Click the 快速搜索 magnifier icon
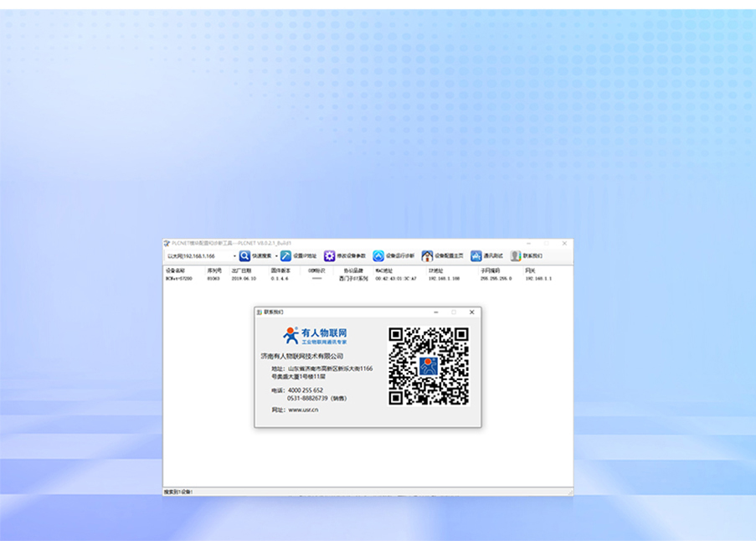This screenshot has height=541, width=756. (244, 256)
